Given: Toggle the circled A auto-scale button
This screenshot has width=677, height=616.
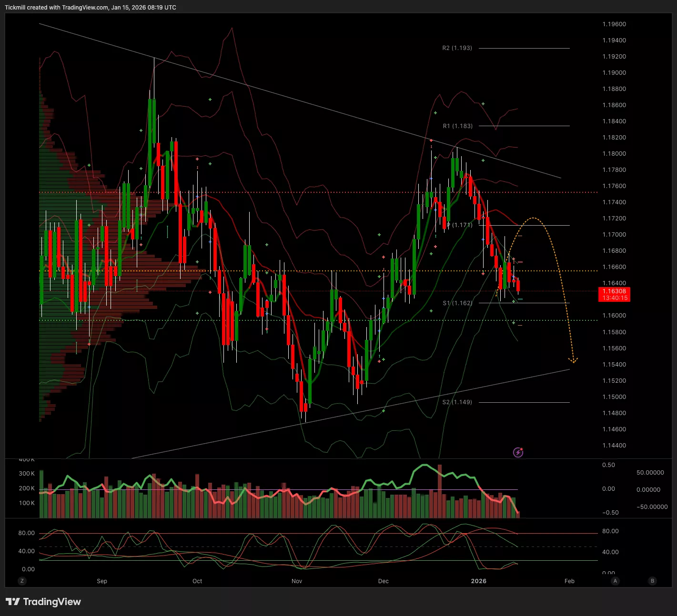Looking at the screenshot, I should (615, 581).
